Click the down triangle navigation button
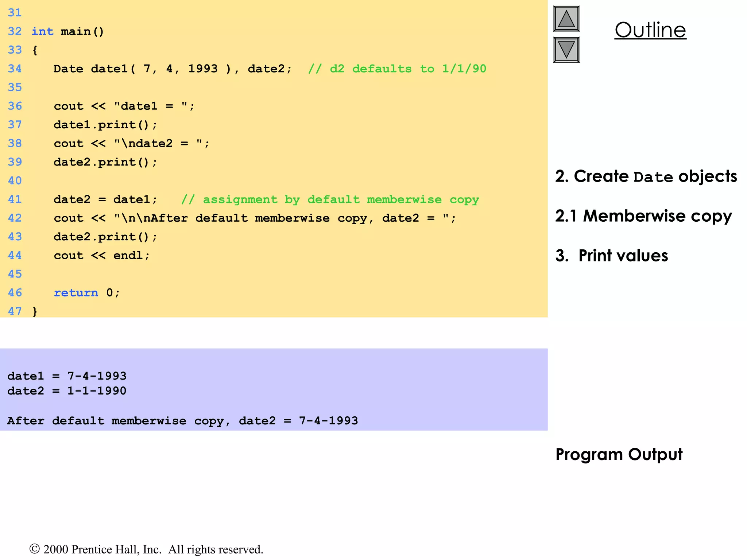Viewport: 747px width, 560px height. click(x=566, y=50)
